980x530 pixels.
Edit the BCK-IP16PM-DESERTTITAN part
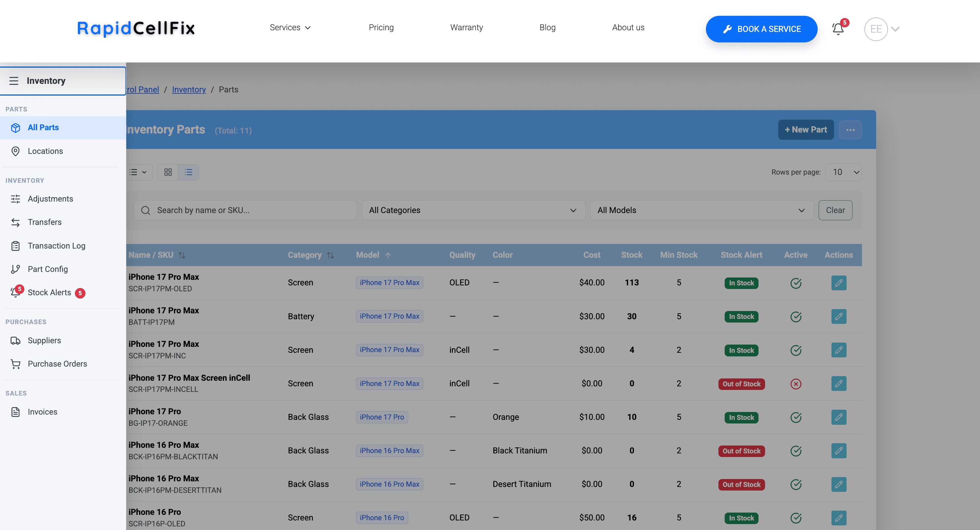coord(838,484)
